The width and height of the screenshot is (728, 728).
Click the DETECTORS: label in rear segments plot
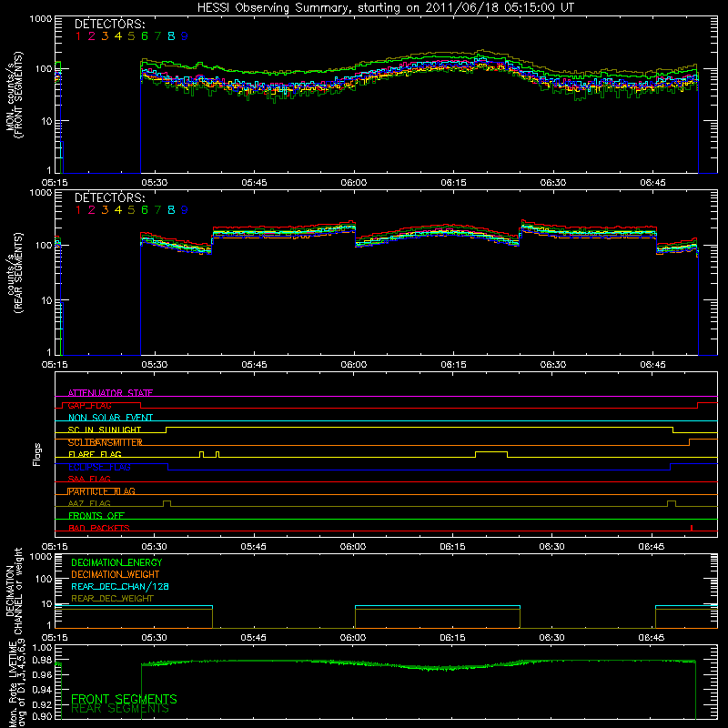pos(110,198)
